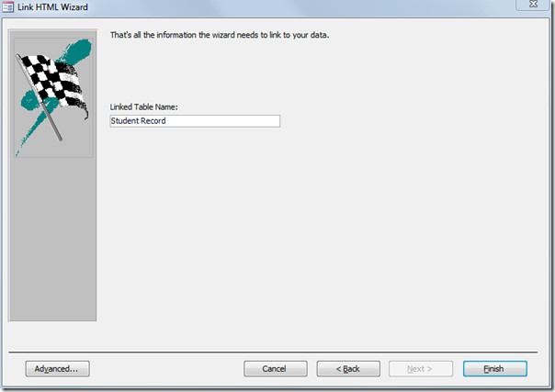Click the checkered flag image
This screenshot has height=392, width=555.
[53, 97]
